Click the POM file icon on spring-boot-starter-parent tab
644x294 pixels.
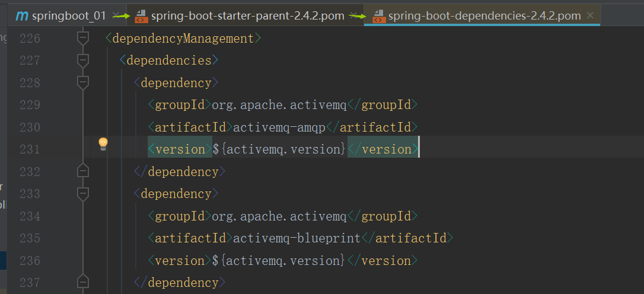coord(141,17)
